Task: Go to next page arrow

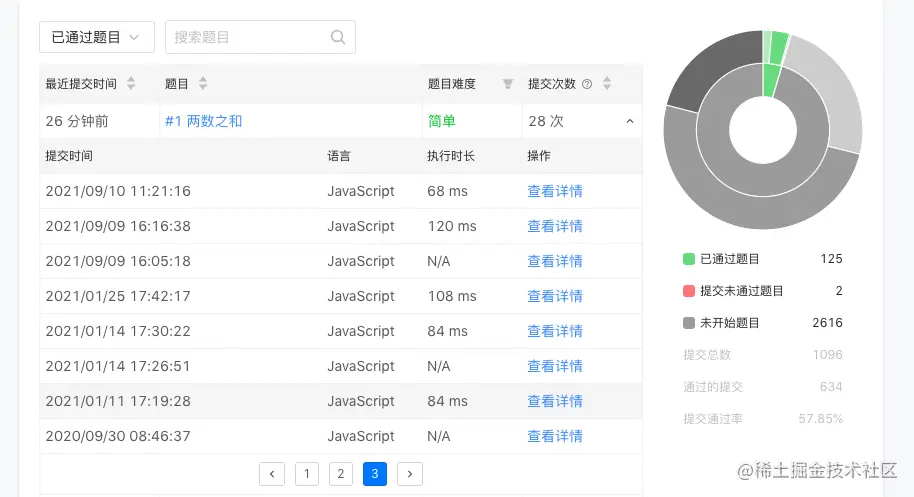Action: pyautogui.click(x=410, y=474)
